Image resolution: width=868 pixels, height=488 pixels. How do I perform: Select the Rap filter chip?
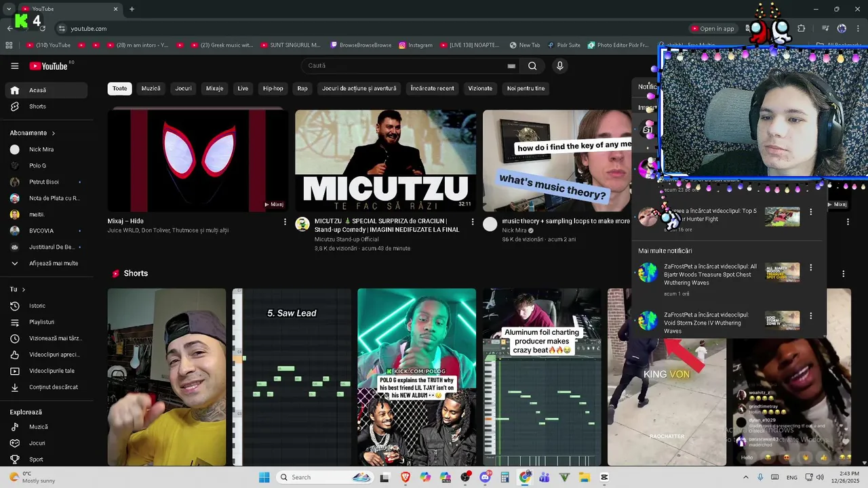(x=302, y=89)
